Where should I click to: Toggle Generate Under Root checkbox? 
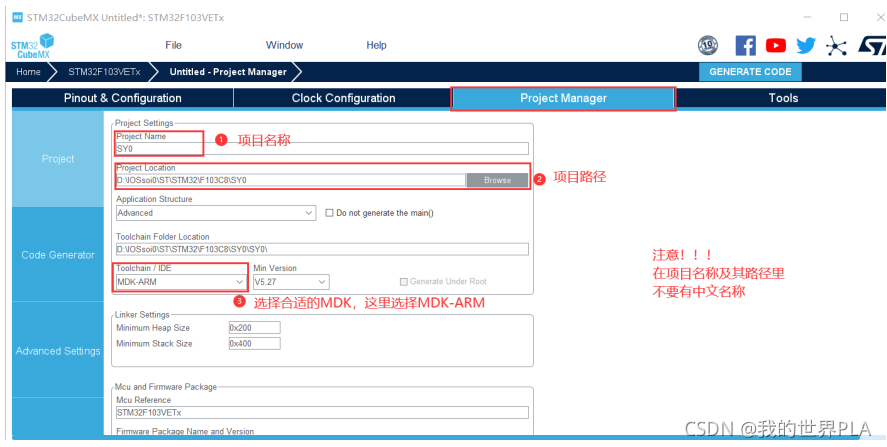(x=404, y=281)
